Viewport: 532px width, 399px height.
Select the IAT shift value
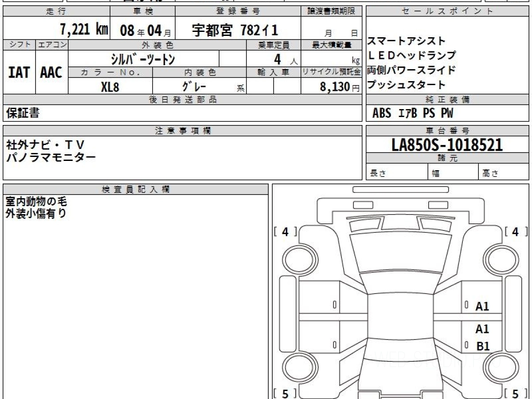[19, 72]
